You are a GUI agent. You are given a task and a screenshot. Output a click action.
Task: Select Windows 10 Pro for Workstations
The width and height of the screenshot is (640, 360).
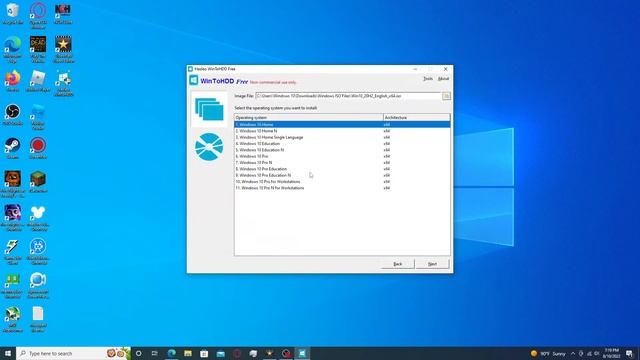point(342,182)
